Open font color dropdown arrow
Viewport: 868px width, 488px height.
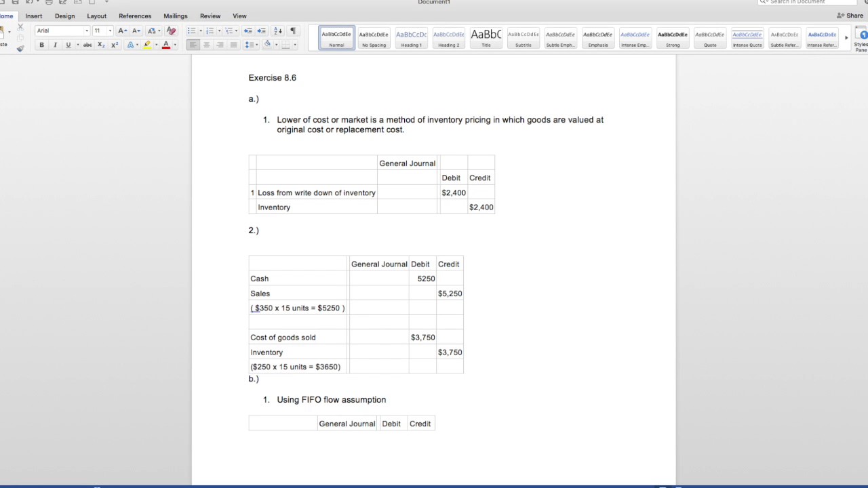point(174,45)
